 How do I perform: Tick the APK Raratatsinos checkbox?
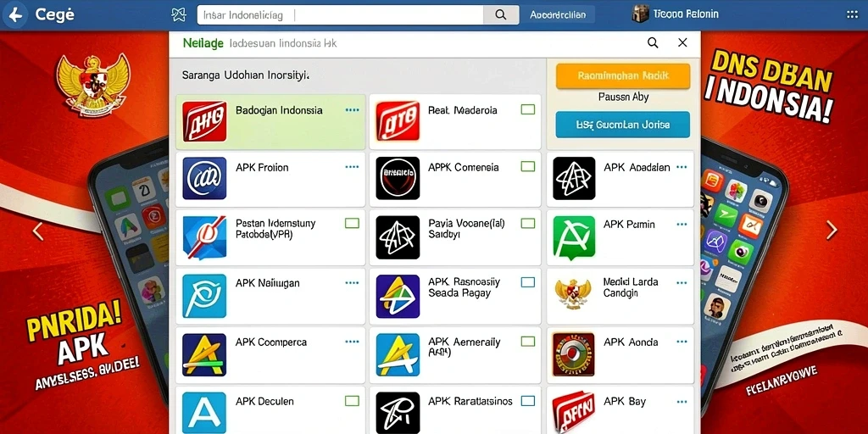coord(528,401)
